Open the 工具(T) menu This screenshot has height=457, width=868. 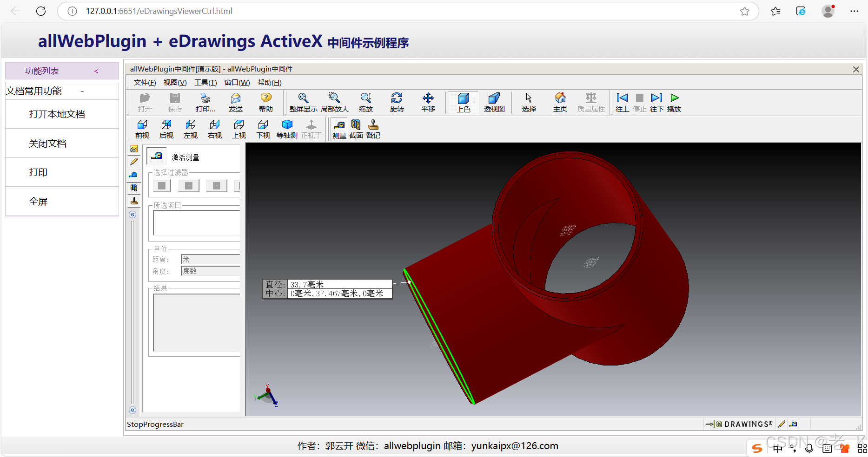tap(205, 83)
